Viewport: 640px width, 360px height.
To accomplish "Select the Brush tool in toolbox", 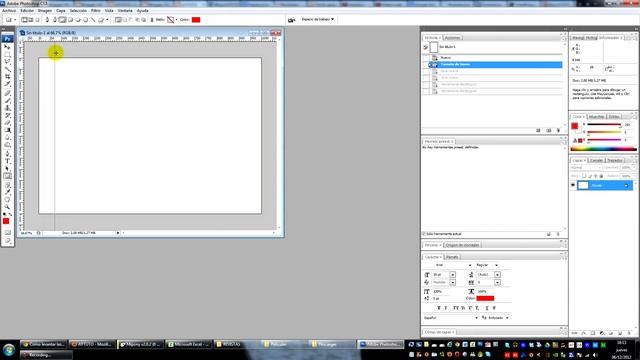I will coord(7,100).
